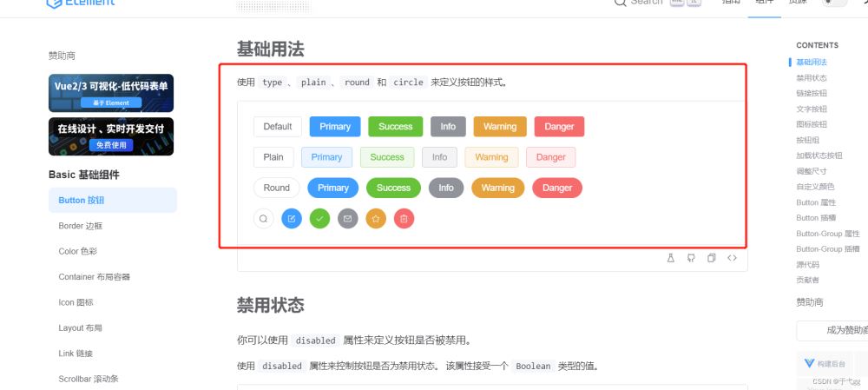Jump to Button-Group 属性 in the contents list
The height and width of the screenshot is (390, 868).
pyautogui.click(x=828, y=234)
